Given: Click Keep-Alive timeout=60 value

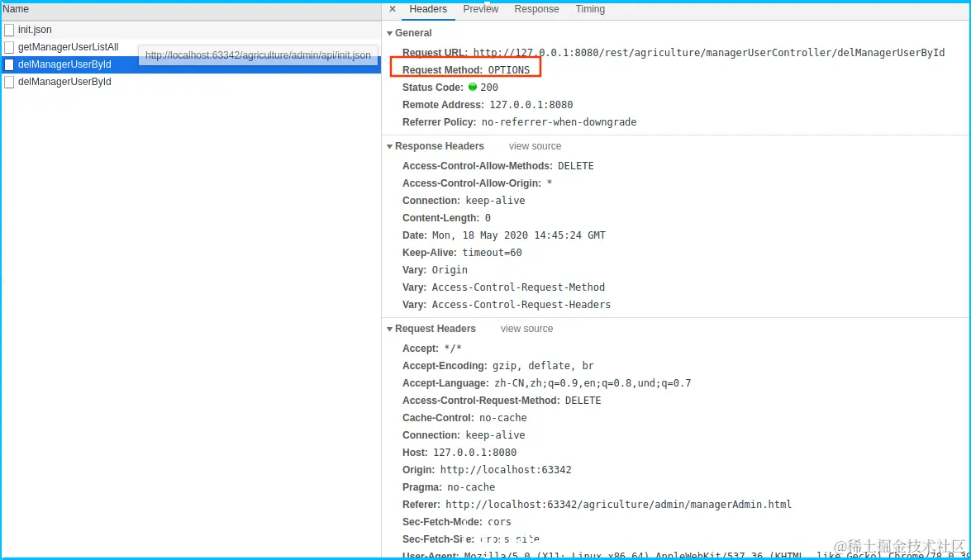Looking at the screenshot, I should point(492,253).
